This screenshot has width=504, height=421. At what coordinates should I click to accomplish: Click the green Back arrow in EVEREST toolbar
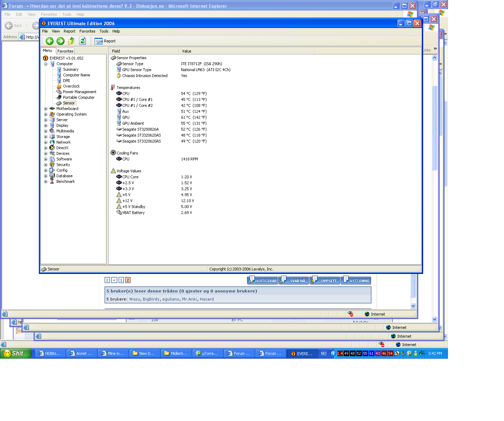(50, 41)
